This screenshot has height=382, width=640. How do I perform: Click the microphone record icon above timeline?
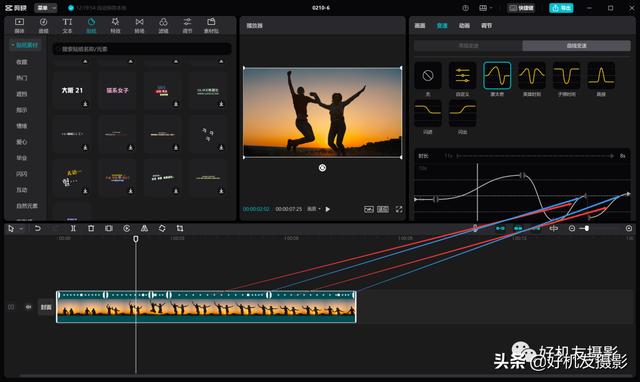tap(475, 229)
